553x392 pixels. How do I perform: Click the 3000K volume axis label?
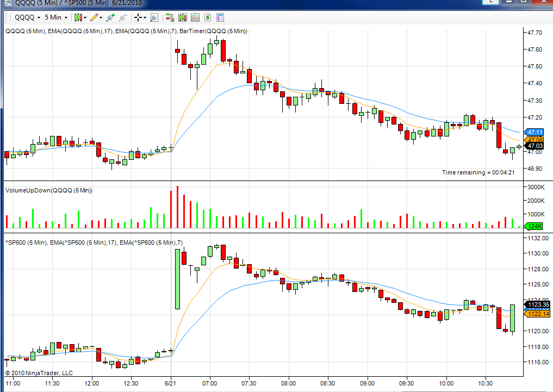(x=536, y=187)
